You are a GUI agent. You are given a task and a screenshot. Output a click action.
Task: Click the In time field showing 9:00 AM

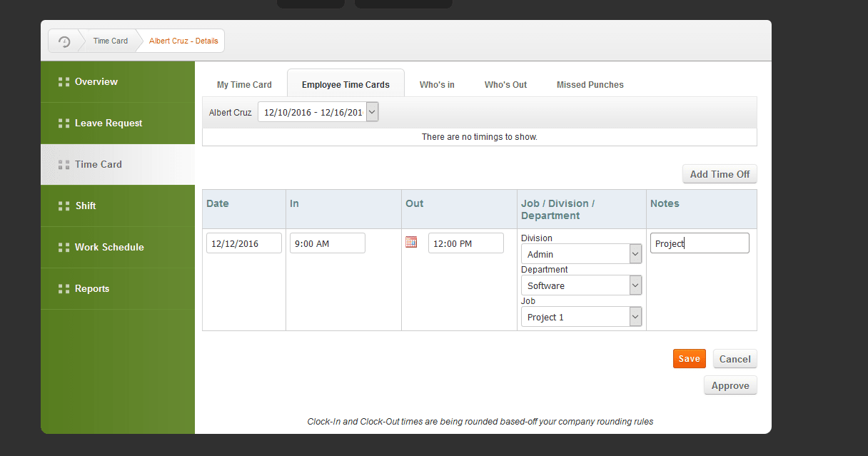327,243
